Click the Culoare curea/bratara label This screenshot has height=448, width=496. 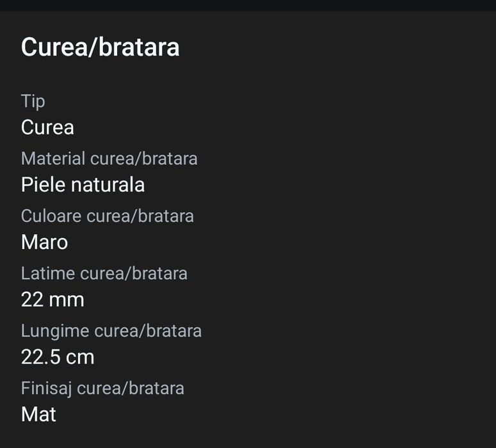[x=107, y=216]
